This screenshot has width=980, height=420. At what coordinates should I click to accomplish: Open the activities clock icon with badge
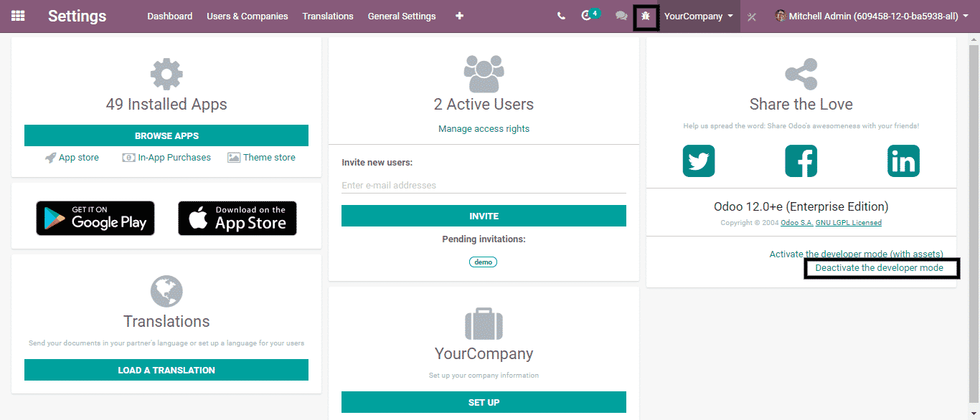588,16
